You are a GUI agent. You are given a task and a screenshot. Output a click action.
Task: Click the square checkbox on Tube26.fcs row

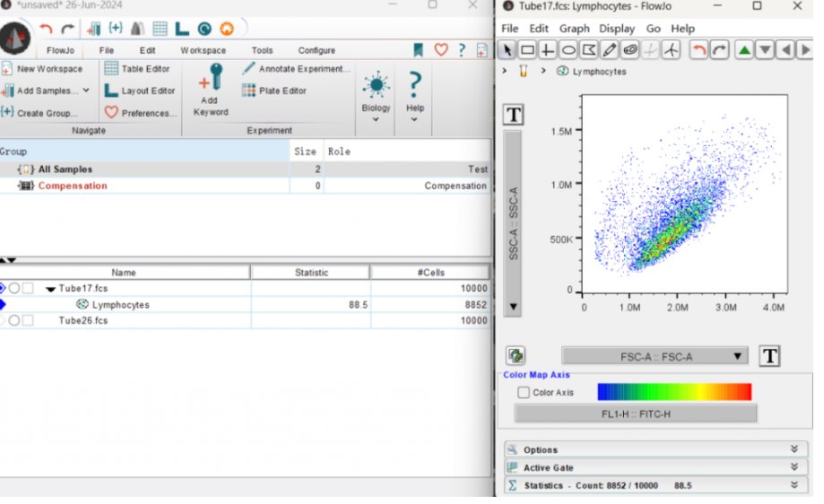coord(28,320)
